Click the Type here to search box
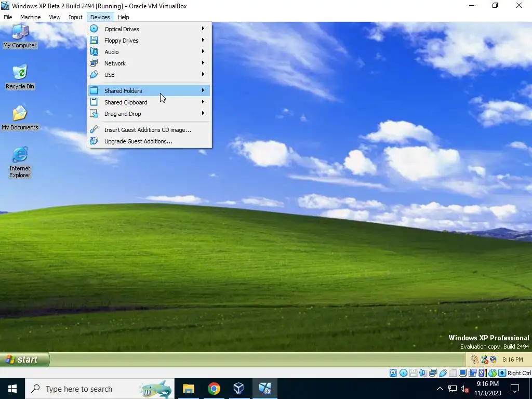 click(x=100, y=389)
